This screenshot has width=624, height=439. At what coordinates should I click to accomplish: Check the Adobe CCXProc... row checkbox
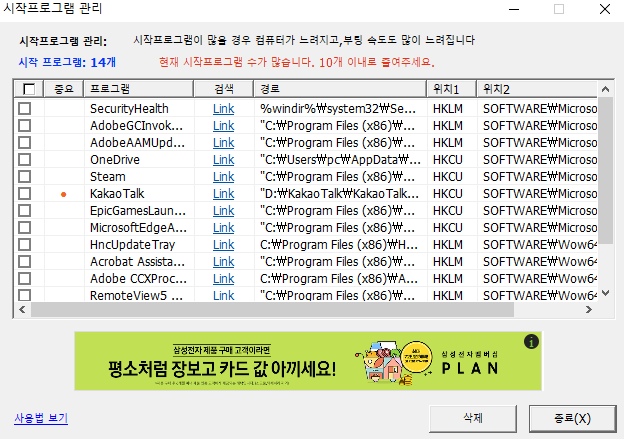(25, 279)
